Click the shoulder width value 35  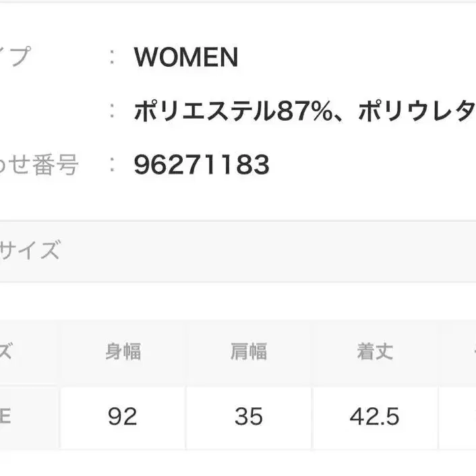pos(248,417)
